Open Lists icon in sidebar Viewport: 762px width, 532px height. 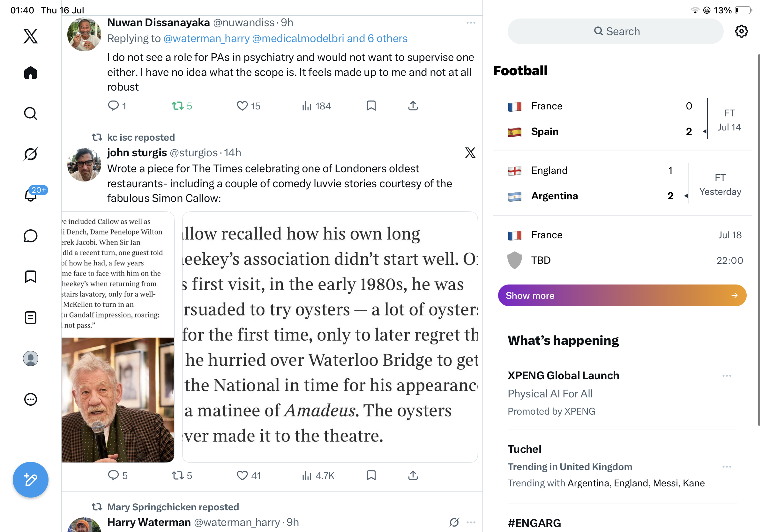(x=31, y=317)
